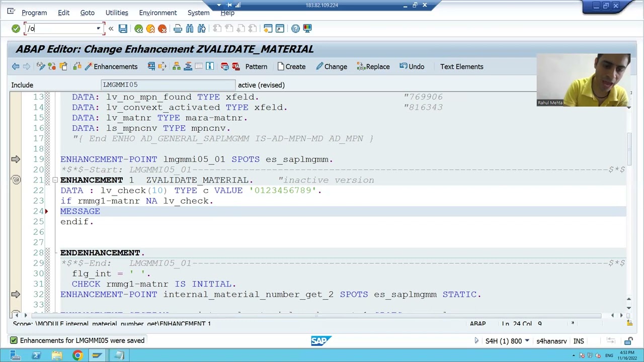
Task: Expand status bar using the triangle arrow
Action: [x=476, y=341]
